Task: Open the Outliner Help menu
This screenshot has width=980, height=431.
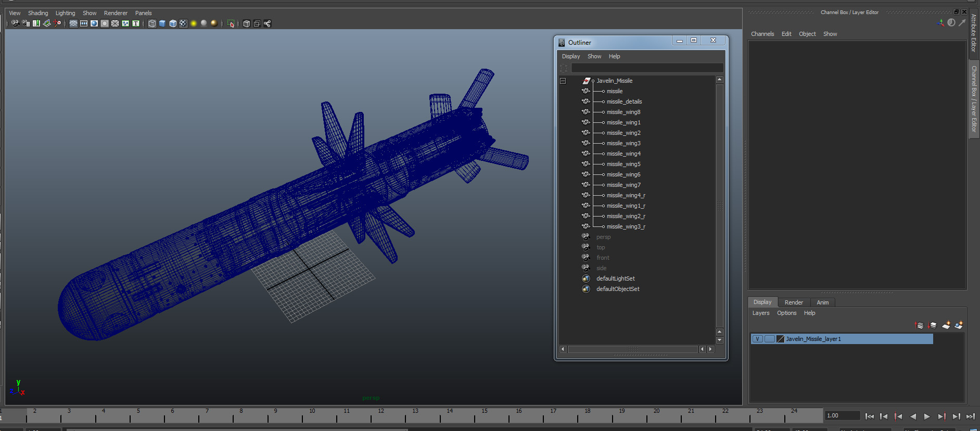Action: [x=614, y=56]
